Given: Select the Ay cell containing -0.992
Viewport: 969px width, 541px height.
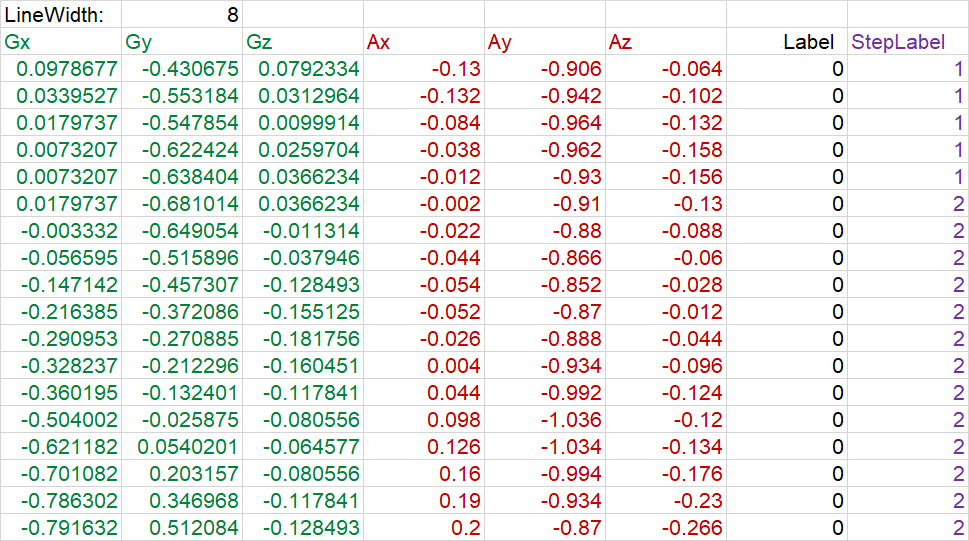Looking at the screenshot, I should pyautogui.click(x=545, y=393).
